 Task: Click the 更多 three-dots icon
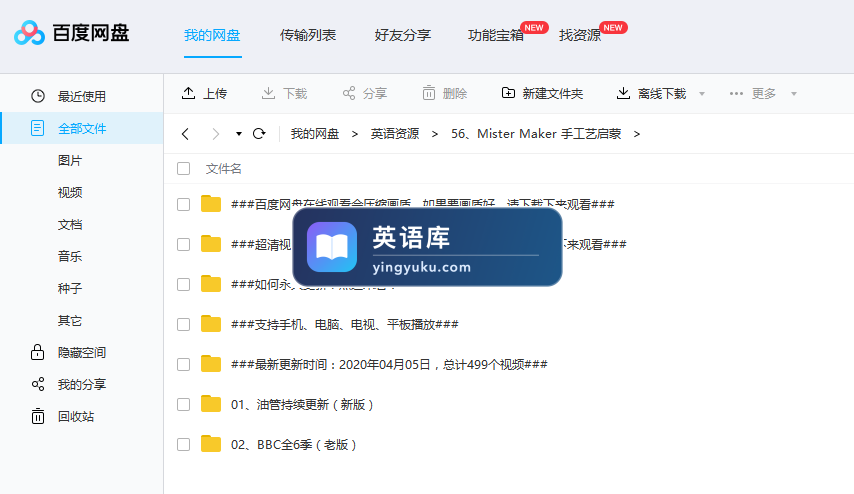click(x=736, y=94)
